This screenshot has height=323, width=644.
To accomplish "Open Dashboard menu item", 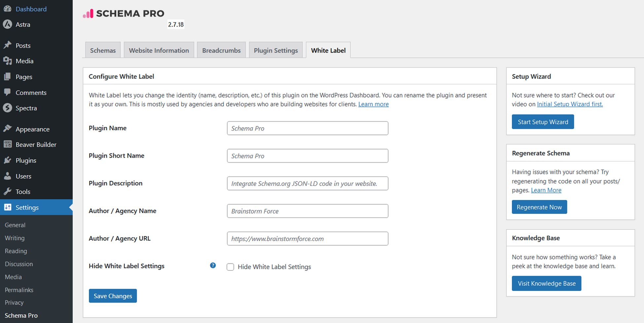I will point(31,9).
